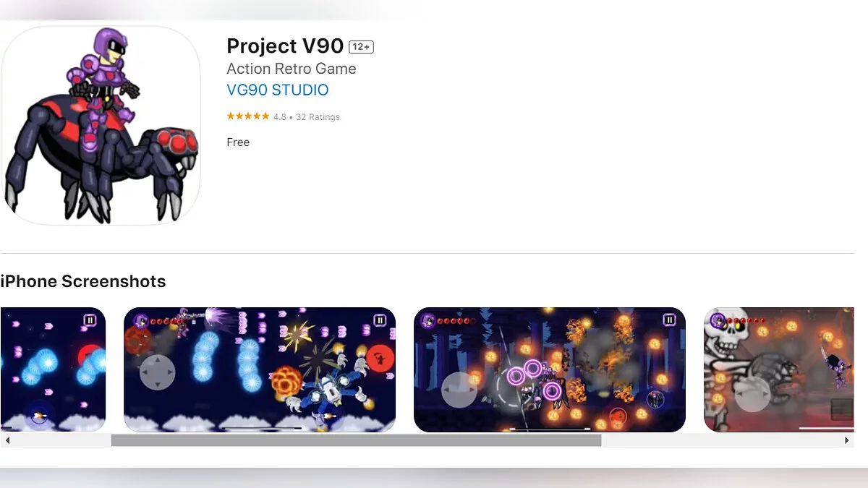
Task: Click the 12+ age rating badge
Action: [x=361, y=47]
